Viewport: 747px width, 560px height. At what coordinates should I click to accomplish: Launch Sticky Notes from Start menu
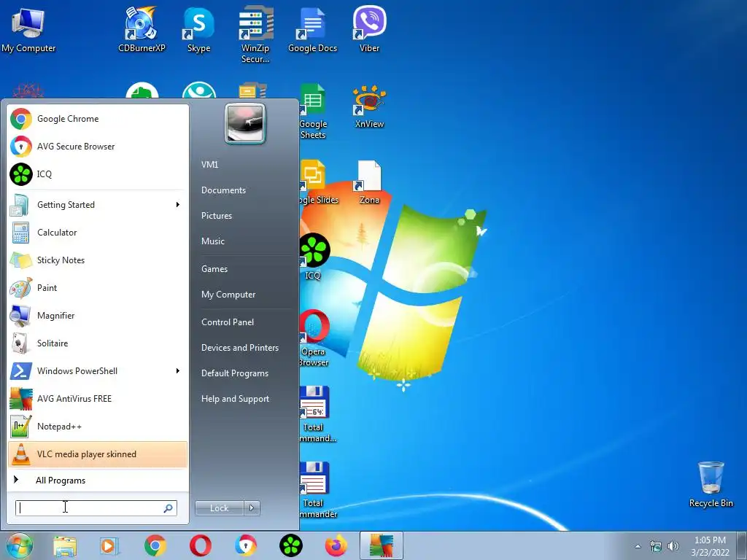tap(98, 260)
